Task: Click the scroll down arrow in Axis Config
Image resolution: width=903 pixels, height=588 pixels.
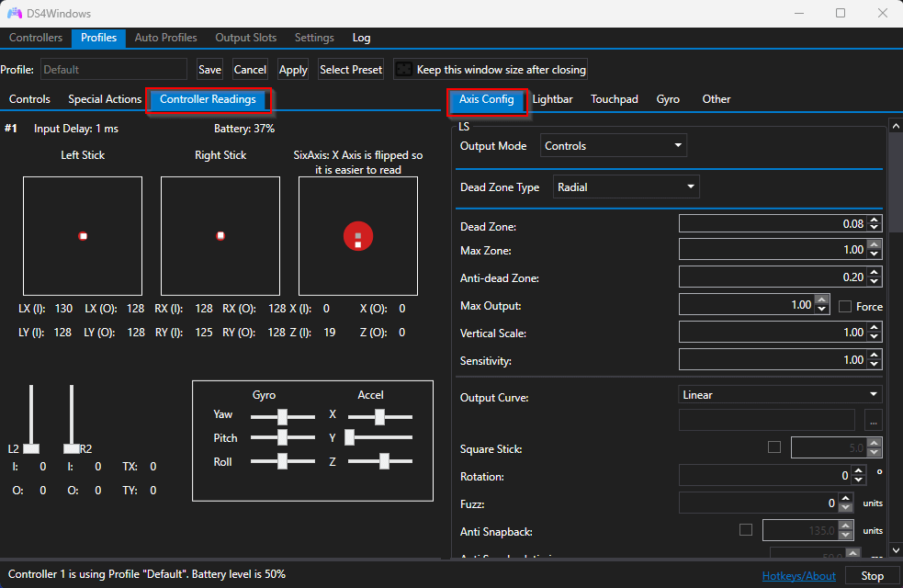Action: click(x=896, y=550)
